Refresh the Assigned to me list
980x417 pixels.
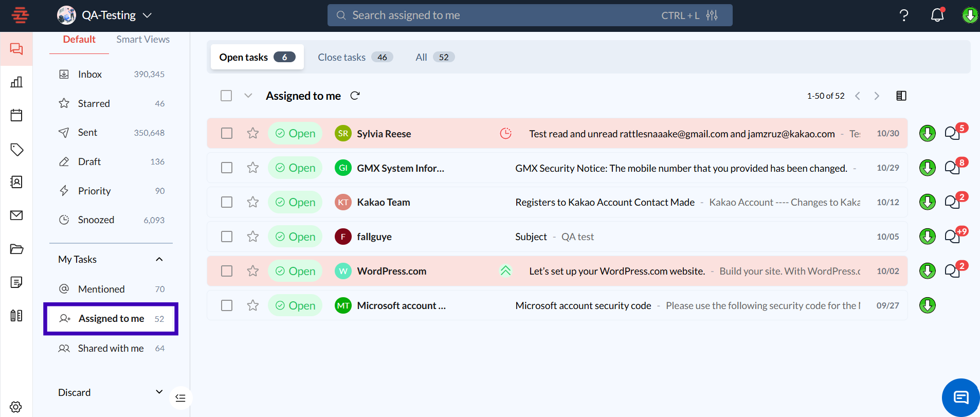pyautogui.click(x=355, y=96)
